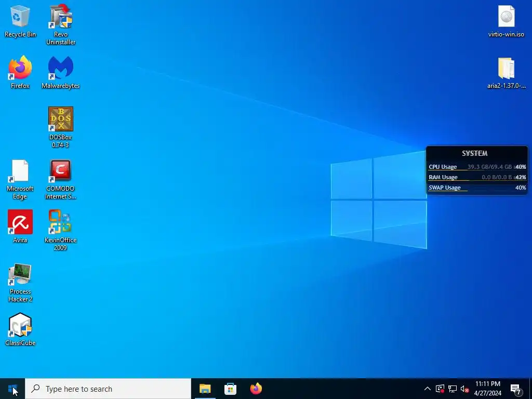Open File Explorer from the taskbar
The image size is (532, 399).
click(x=205, y=389)
